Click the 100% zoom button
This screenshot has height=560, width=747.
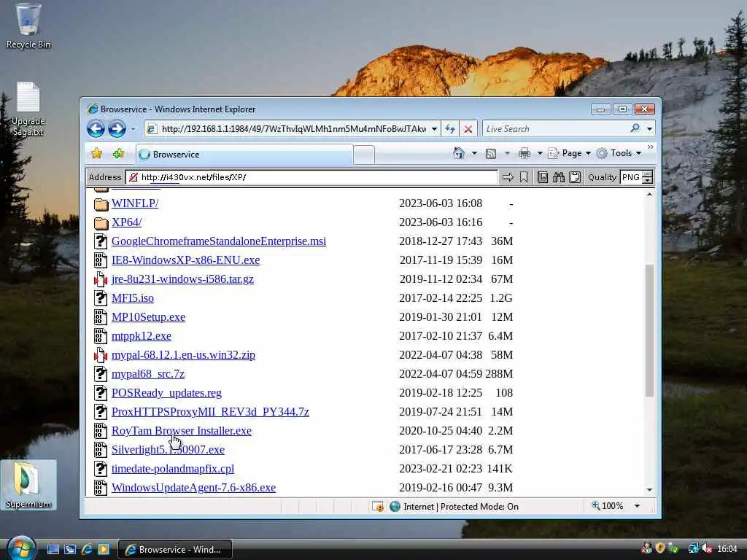[607, 506]
